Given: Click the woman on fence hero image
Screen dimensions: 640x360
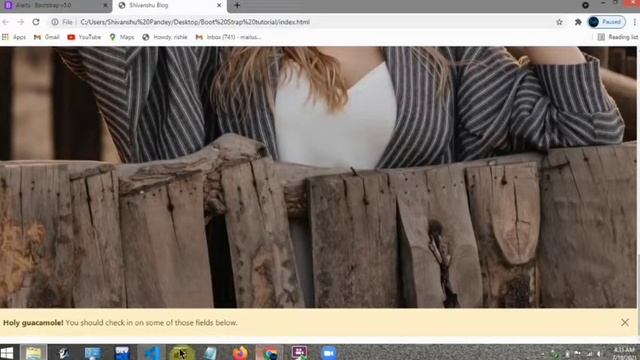Looking at the screenshot, I should click(318, 177).
